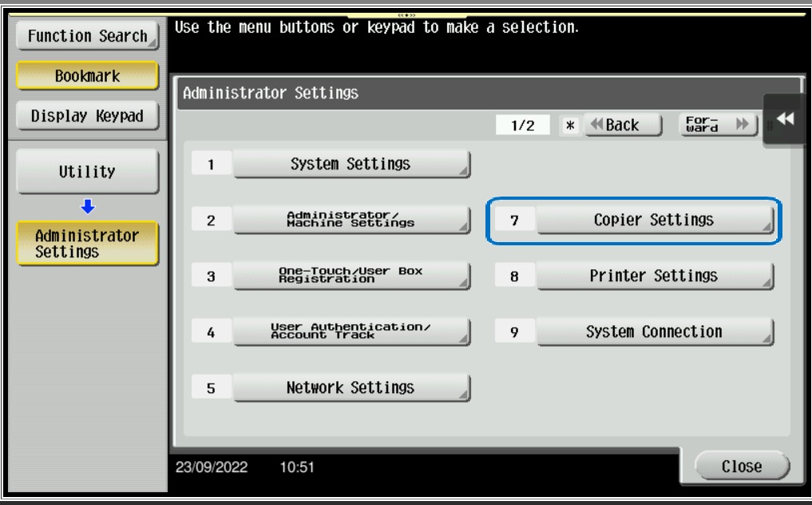This screenshot has width=812, height=505.
Task: Open System Connection settings
Action: pos(654,332)
